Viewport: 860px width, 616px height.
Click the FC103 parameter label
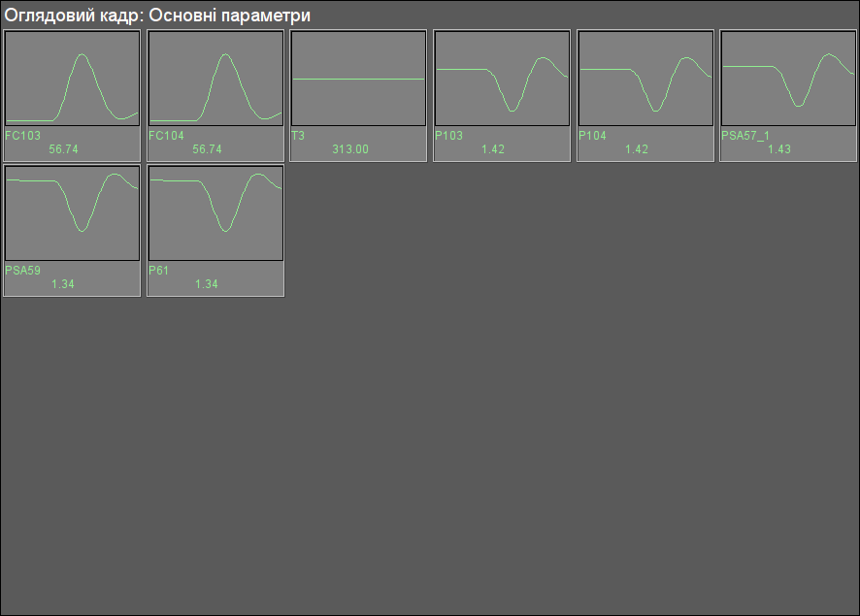[22, 136]
